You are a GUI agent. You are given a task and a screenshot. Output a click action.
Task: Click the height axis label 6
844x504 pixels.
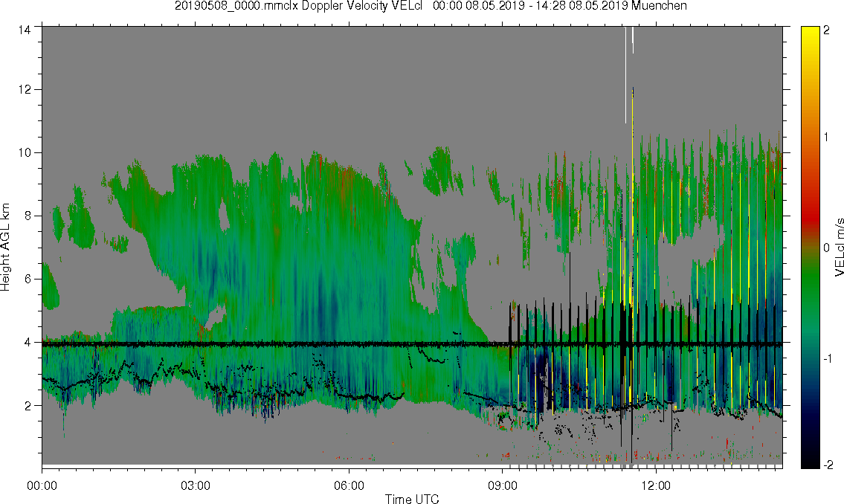point(26,280)
